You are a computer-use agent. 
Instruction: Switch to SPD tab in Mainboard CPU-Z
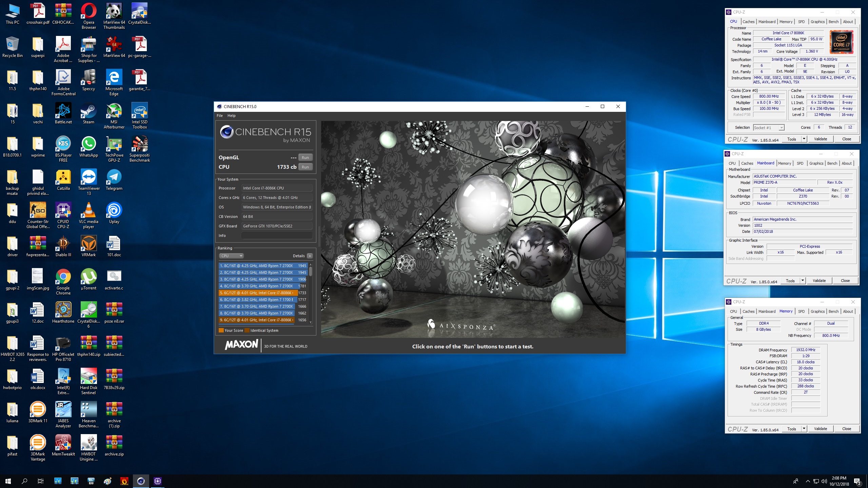(x=800, y=163)
